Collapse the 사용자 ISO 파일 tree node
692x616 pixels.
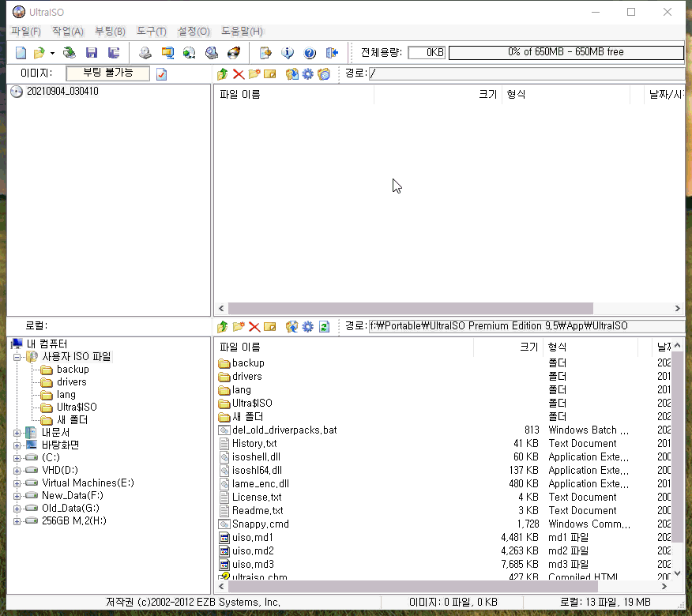coord(17,357)
